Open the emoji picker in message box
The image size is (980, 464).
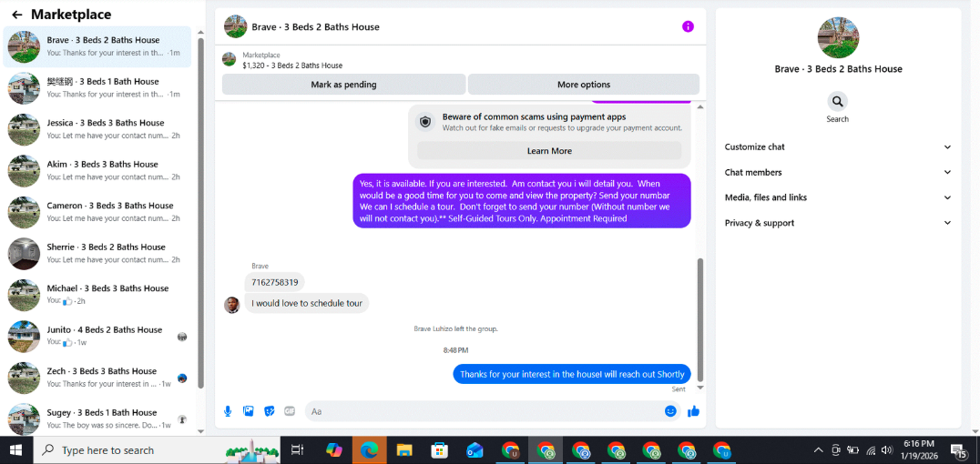670,411
